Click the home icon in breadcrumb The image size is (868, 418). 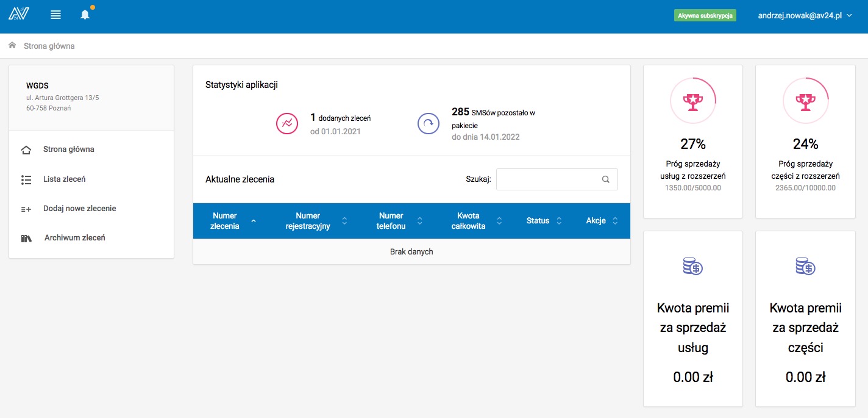pos(12,46)
